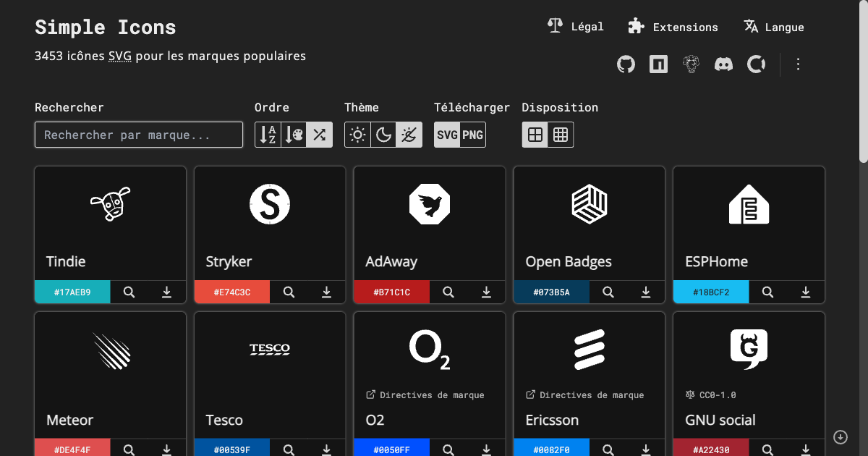Open the Extensions menu
Viewport: 868px width, 456px height.
(x=673, y=27)
